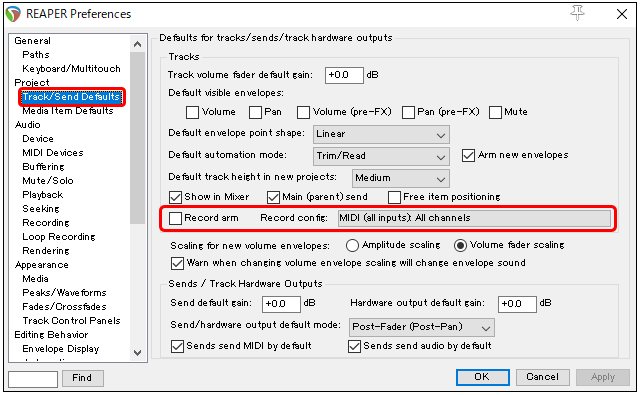Open Rendering preferences page

(x=46, y=251)
